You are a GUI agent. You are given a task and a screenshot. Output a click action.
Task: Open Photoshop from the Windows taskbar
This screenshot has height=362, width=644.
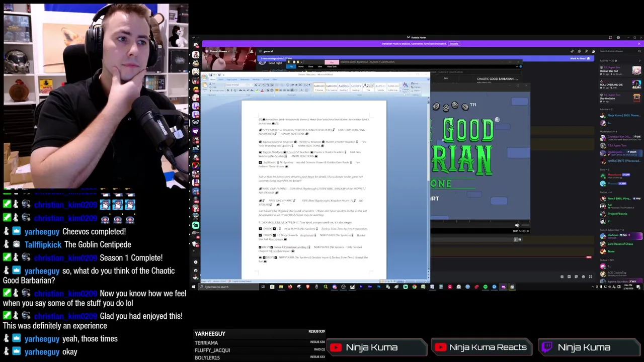(x=379, y=287)
